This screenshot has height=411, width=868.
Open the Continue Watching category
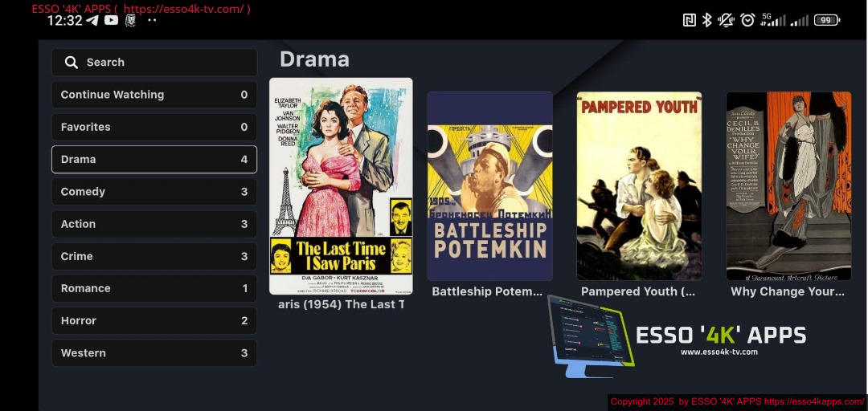[154, 95]
